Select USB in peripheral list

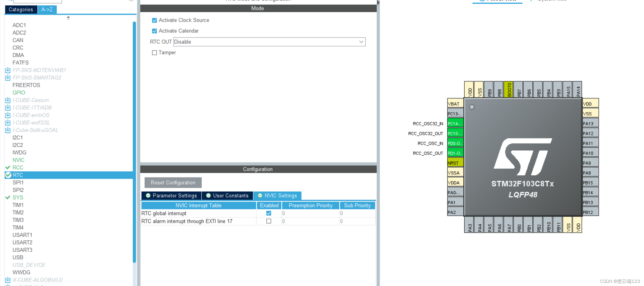[18, 257]
